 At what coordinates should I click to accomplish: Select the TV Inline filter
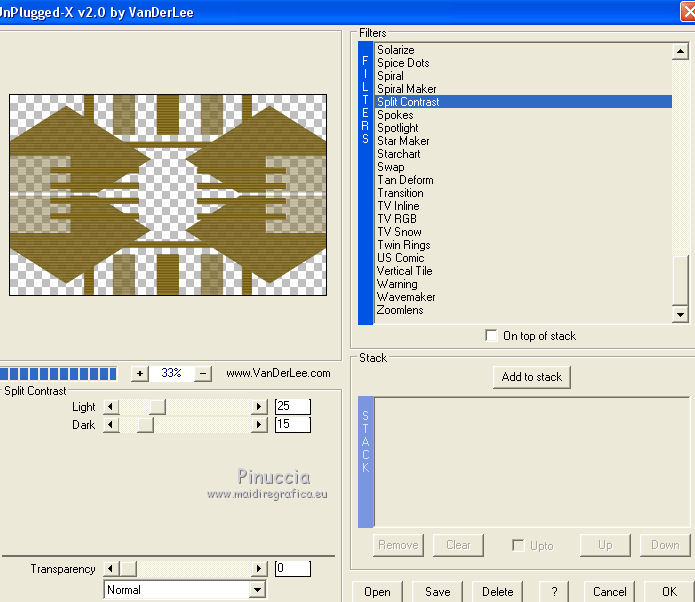[398, 206]
